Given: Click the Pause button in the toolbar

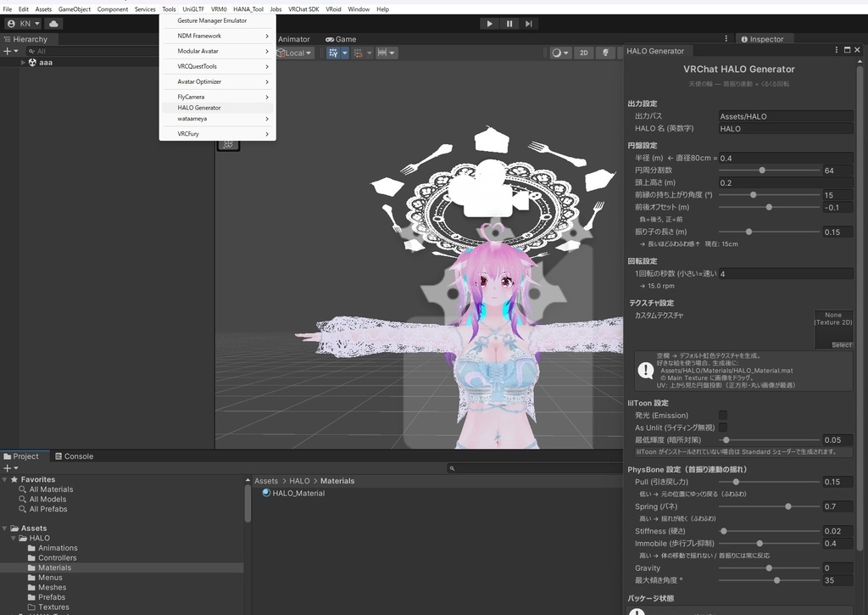Looking at the screenshot, I should (x=509, y=23).
